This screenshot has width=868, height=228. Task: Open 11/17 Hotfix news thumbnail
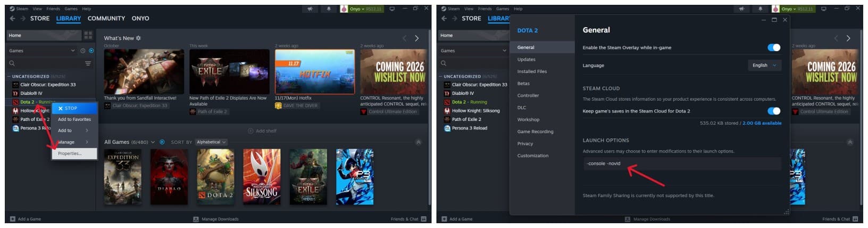coord(315,72)
